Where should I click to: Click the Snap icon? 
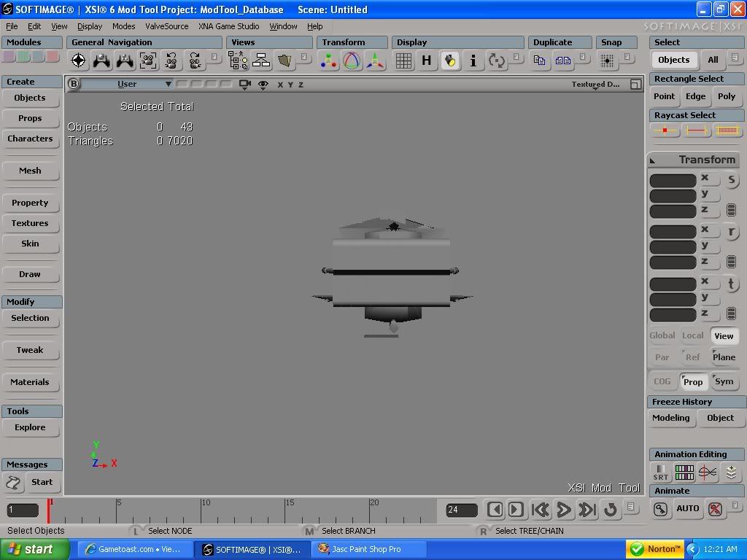coord(607,60)
